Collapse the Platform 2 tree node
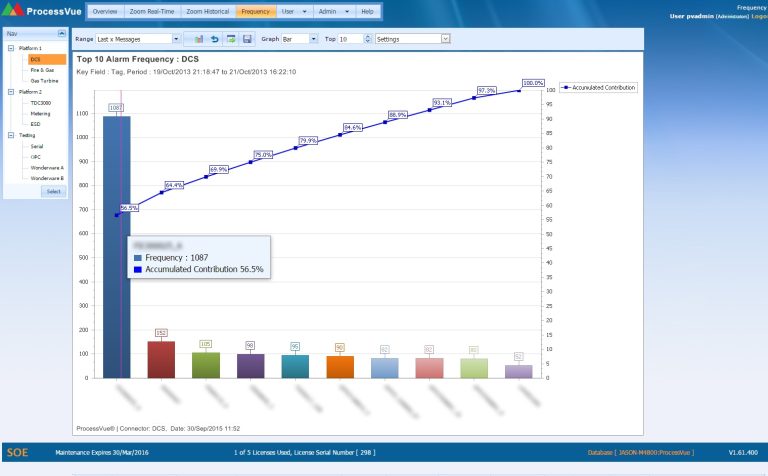Image resolution: width=768 pixels, height=476 pixels. 10,91
